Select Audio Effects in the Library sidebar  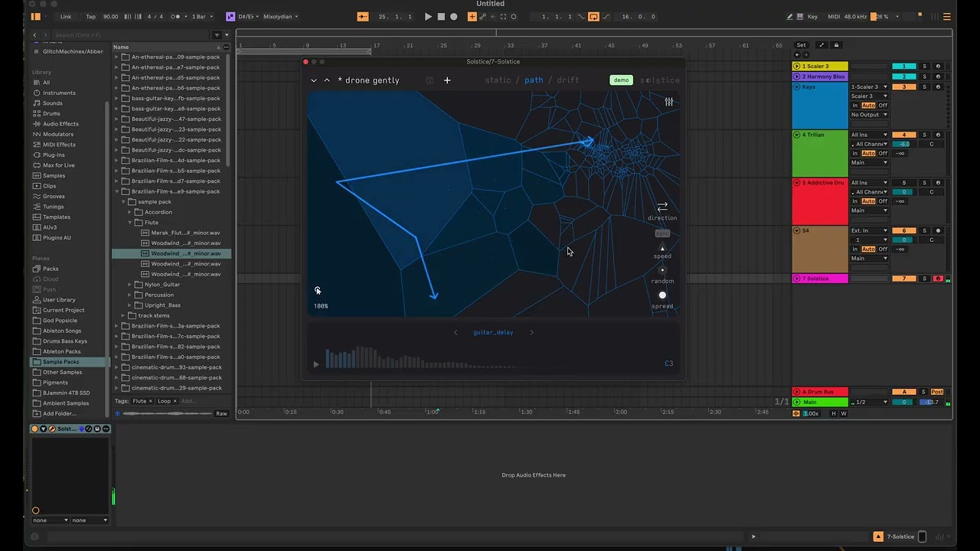60,124
